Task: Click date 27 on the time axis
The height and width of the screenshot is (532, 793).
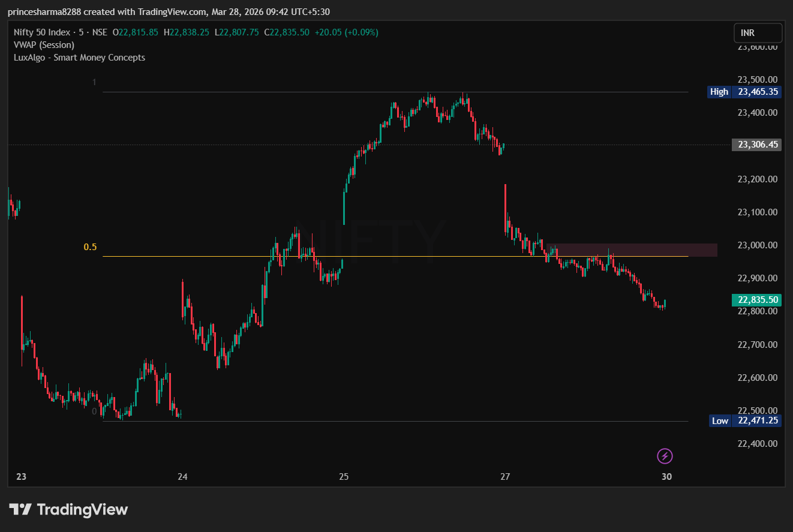Action: point(505,477)
